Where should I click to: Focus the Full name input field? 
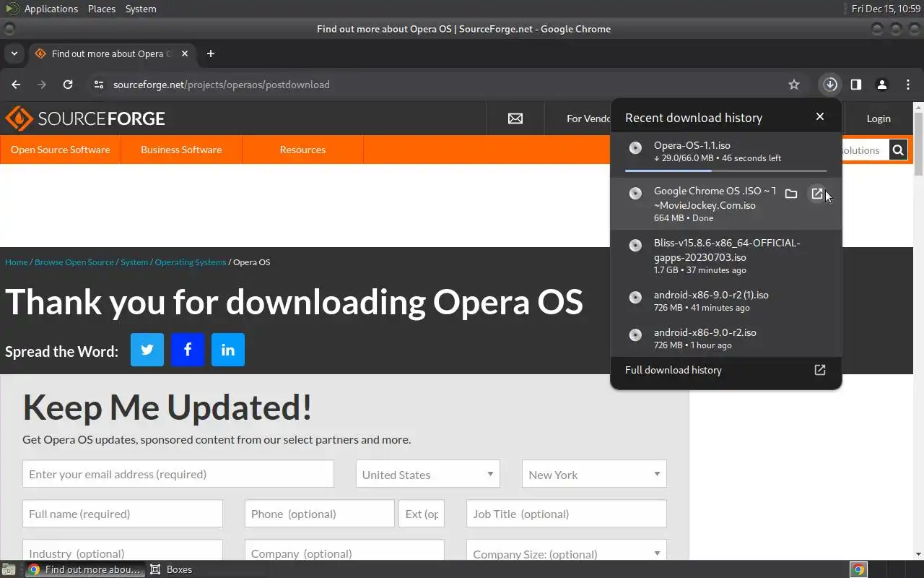click(123, 514)
